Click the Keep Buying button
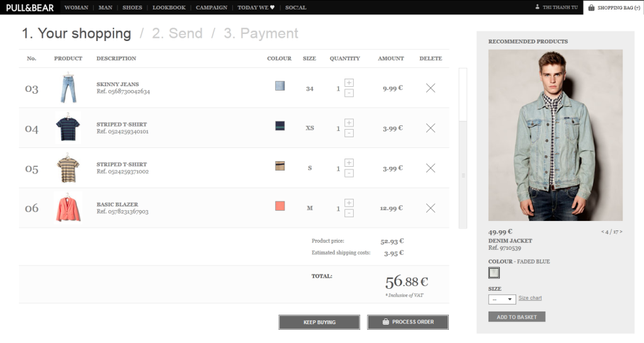 click(319, 322)
